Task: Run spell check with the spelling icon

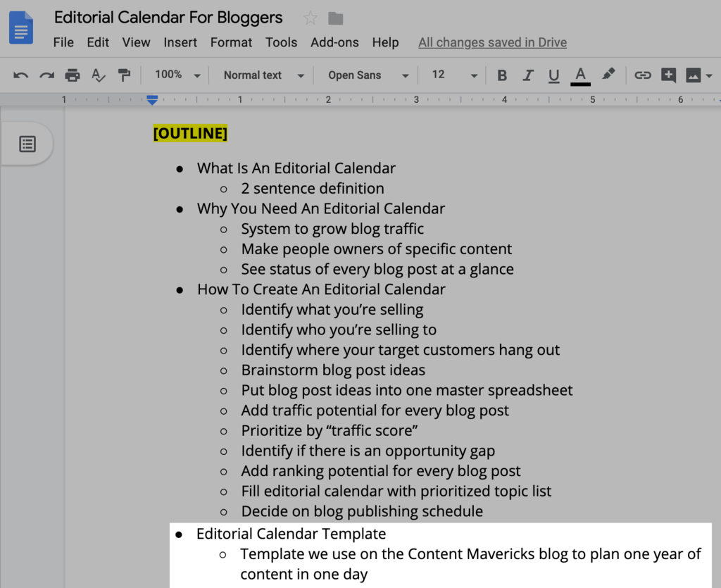Action: coord(98,75)
